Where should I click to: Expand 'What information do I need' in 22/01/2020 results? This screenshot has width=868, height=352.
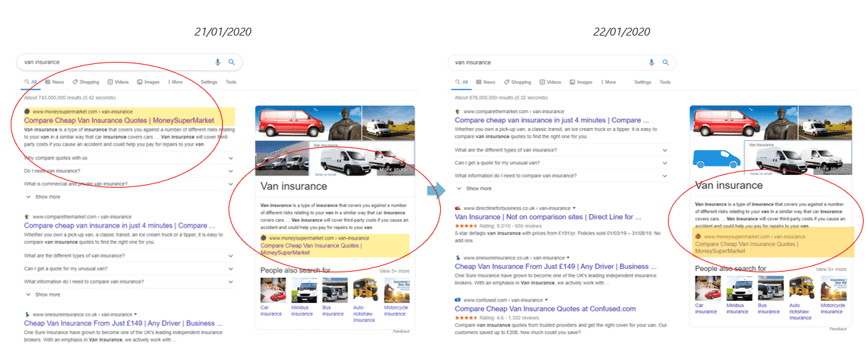click(562, 176)
